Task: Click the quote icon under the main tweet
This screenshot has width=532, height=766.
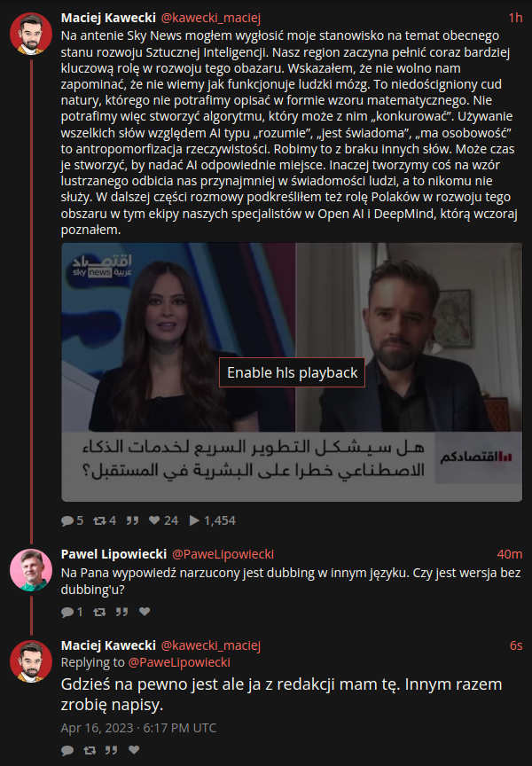Action: pyautogui.click(x=132, y=520)
